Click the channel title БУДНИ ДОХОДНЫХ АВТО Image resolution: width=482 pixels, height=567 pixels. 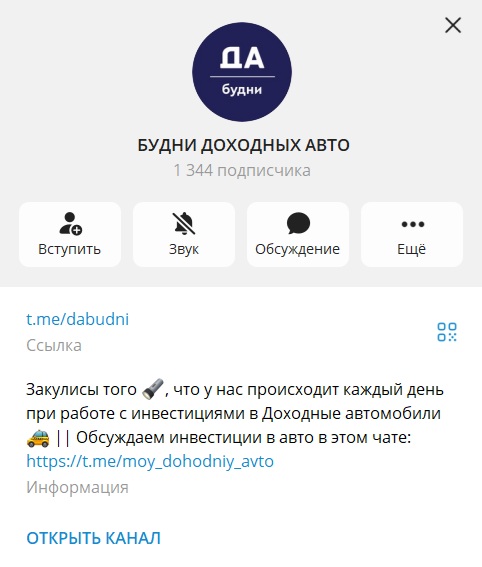pyautogui.click(x=243, y=145)
